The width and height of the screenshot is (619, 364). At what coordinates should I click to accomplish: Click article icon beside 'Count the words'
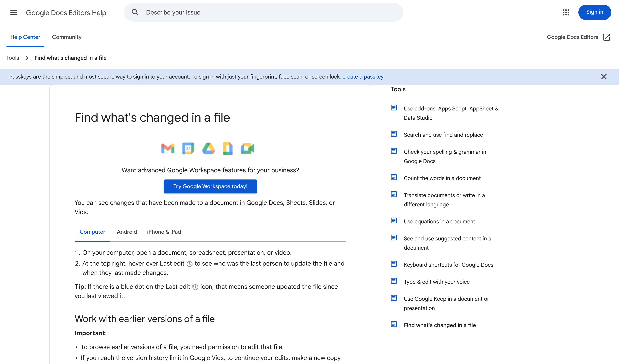coord(394,177)
